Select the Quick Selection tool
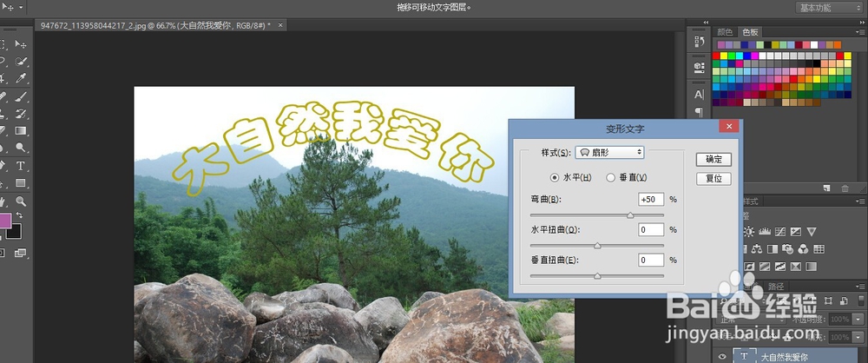Screen dimensions: 868x363 click(21, 61)
